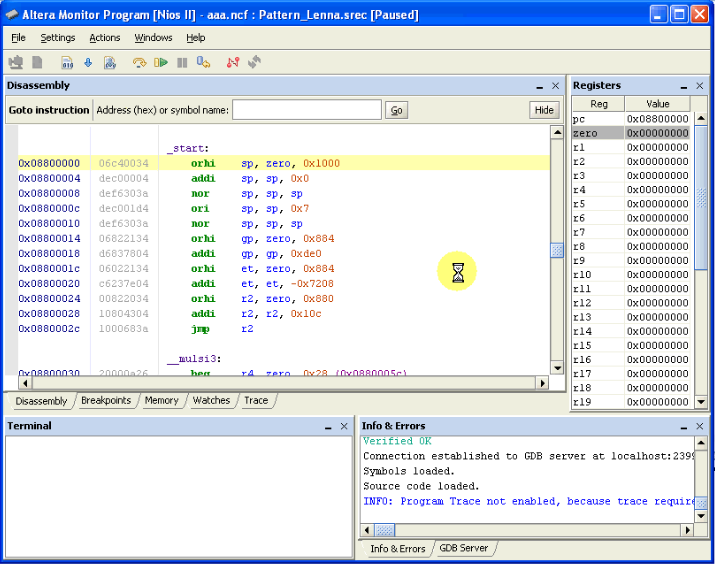Open the Windows menu
Viewport: 715px width, 565px height.
(153, 38)
